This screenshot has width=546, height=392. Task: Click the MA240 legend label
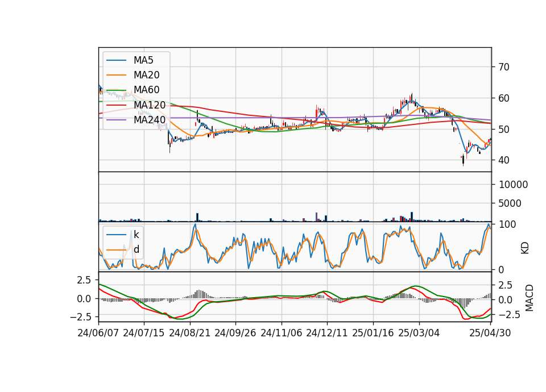tap(150, 120)
